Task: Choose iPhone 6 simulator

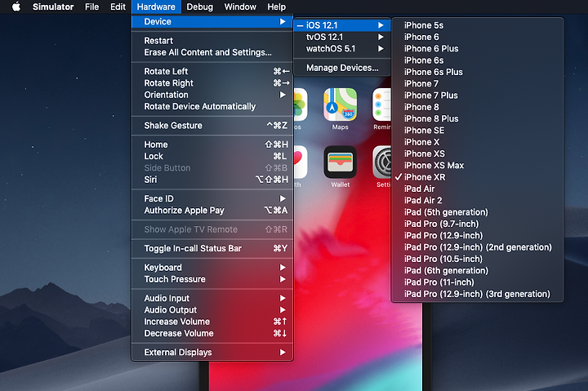Action: tap(478, 37)
